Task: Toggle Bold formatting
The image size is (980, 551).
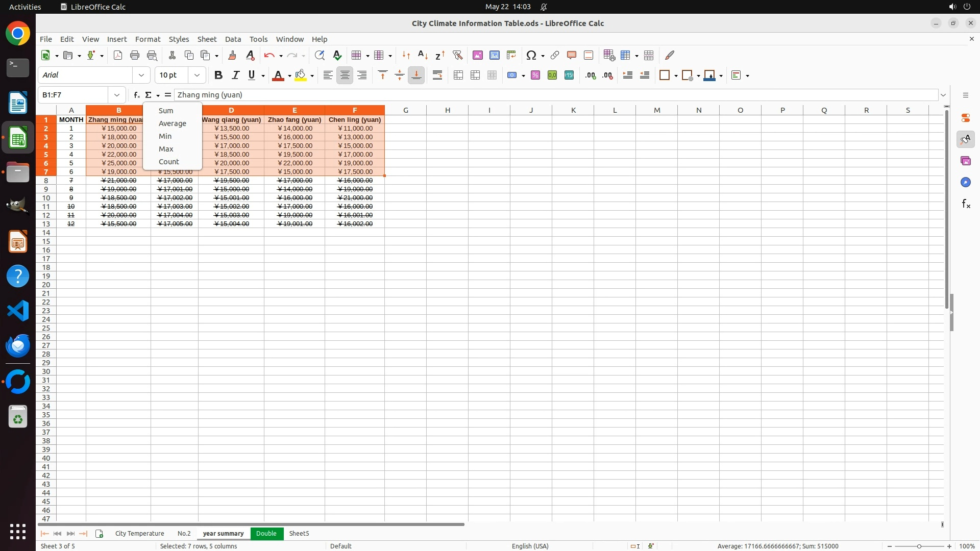Action: pyautogui.click(x=218, y=76)
